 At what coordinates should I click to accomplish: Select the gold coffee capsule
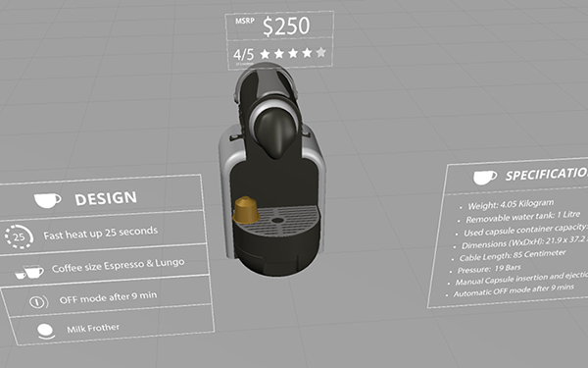[246, 210]
